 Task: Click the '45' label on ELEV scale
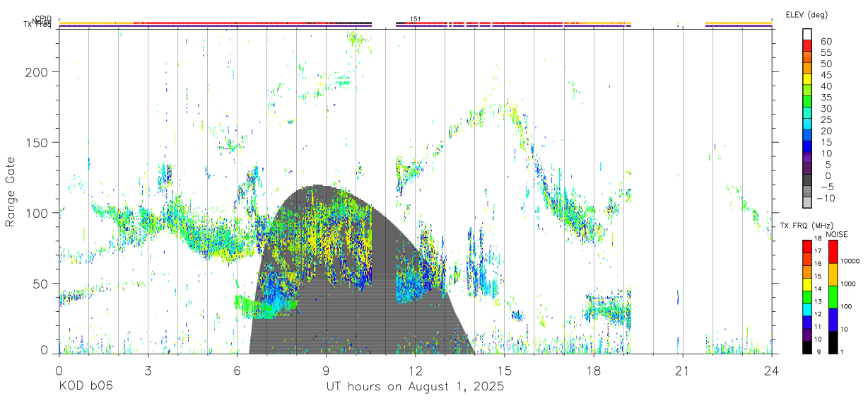click(x=826, y=75)
